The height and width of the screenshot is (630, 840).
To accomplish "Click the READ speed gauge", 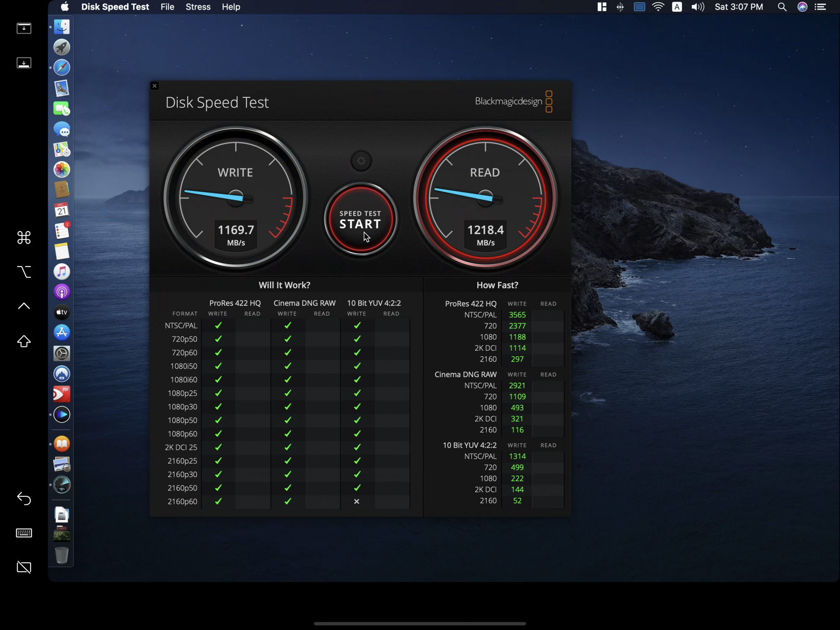I will [x=485, y=197].
